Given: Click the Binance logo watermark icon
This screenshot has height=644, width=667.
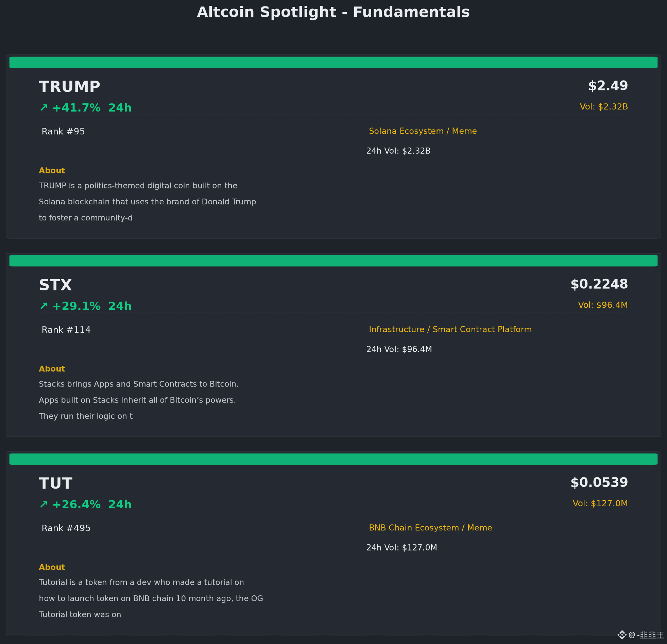Looking at the screenshot, I should (x=622, y=635).
